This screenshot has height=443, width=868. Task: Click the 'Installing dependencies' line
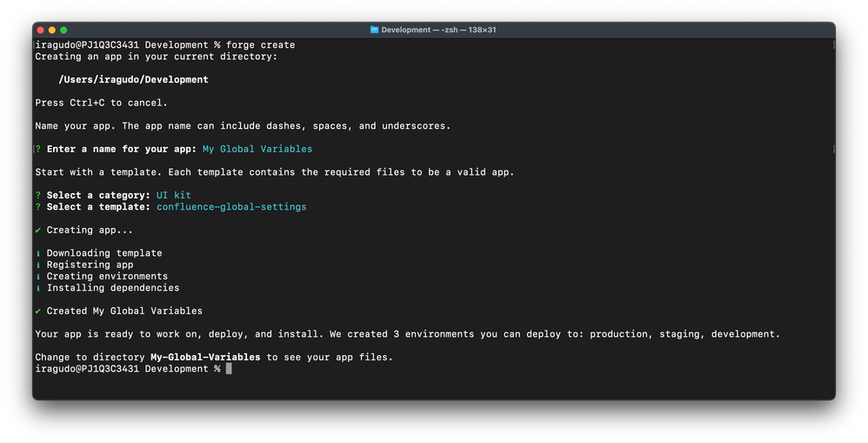[113, 288]
